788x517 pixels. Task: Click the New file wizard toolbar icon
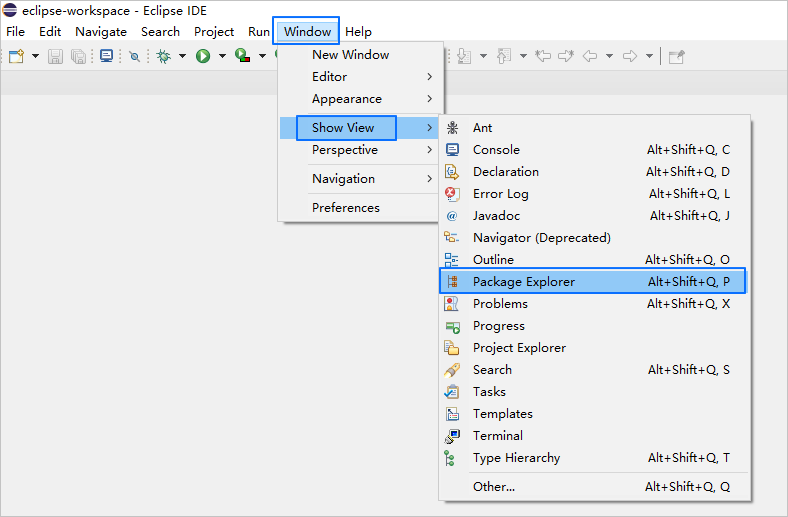(16, 56)
